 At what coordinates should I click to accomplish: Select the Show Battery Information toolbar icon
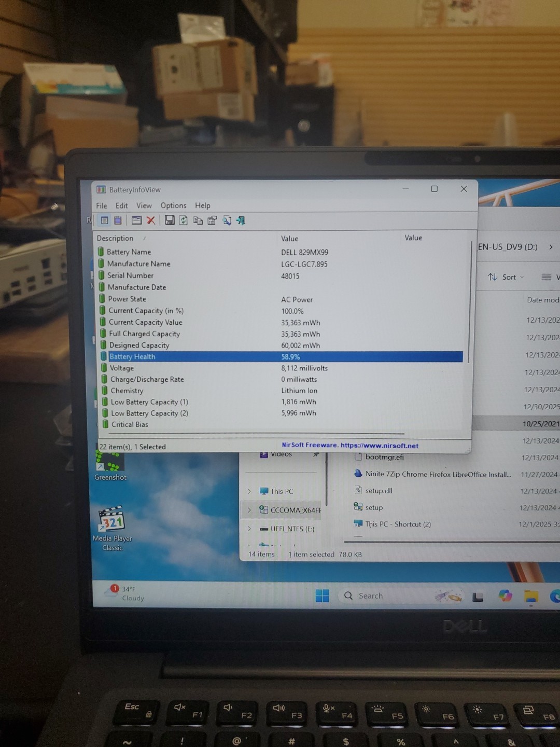click(x=105, y=220)
